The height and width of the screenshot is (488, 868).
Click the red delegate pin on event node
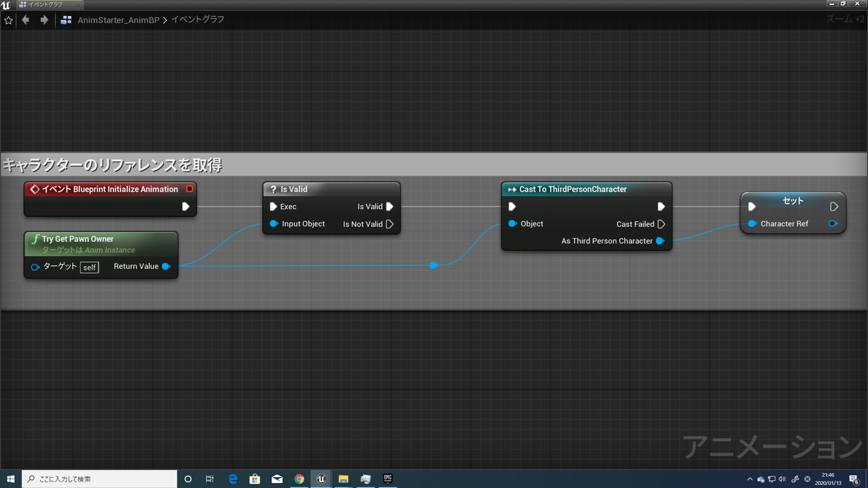[190, 189]
